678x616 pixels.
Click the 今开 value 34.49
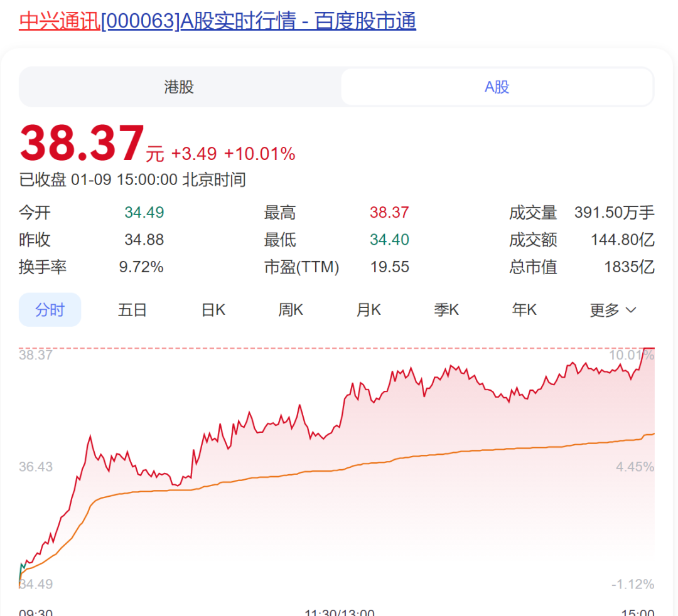[144, 213]
